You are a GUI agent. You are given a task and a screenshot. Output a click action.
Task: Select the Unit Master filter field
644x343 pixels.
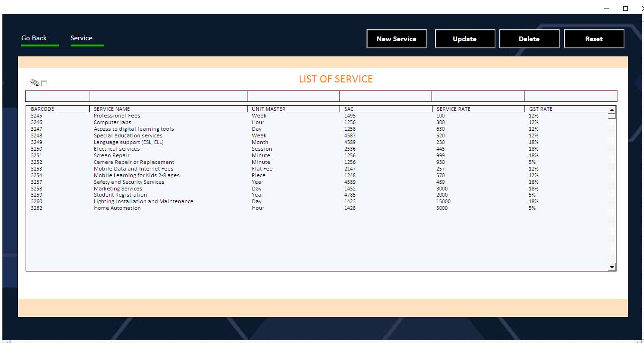tap(293, 96)
